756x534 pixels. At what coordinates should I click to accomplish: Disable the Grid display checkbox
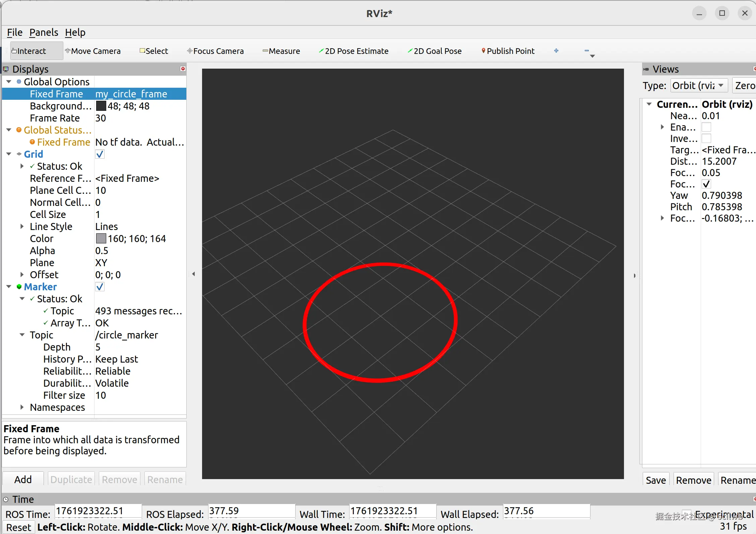pos(100,154)
